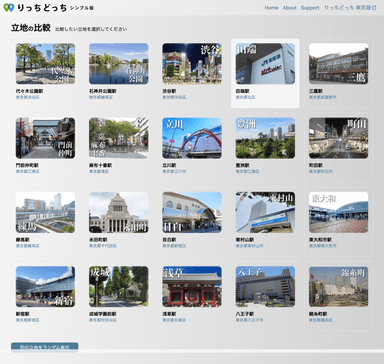Screen dimensions: 384x364
Task: Choose the 錦糸町駅 thumbnail
Action: point(339,287)
